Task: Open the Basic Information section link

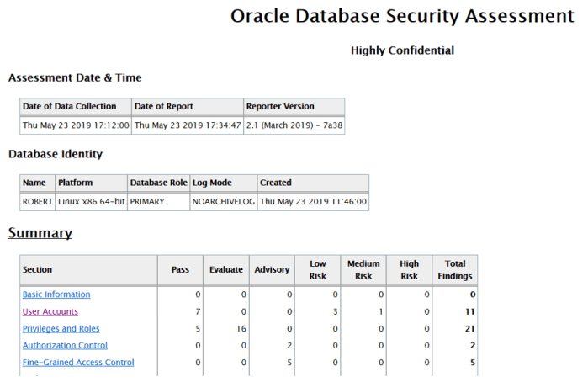Action: [x=56, y=294]
